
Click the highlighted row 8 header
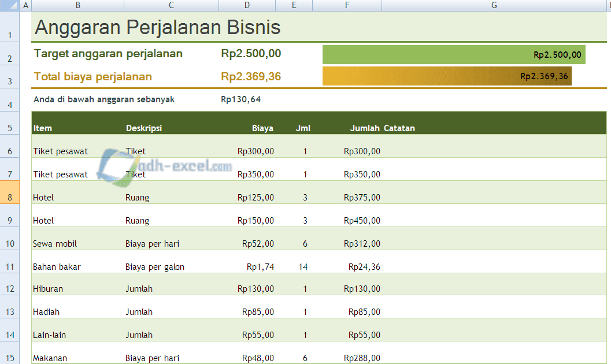[x=10, y=197]
